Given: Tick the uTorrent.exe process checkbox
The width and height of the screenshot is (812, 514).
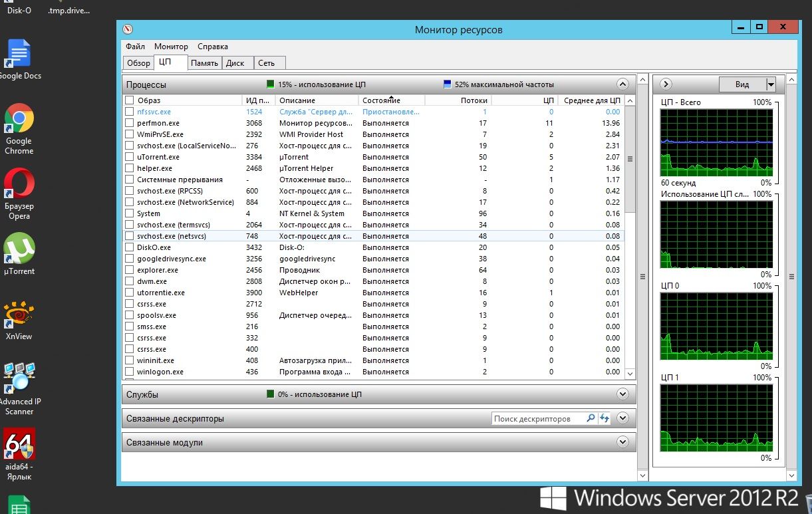Looking at the screenshot, I should click(130, 157).
